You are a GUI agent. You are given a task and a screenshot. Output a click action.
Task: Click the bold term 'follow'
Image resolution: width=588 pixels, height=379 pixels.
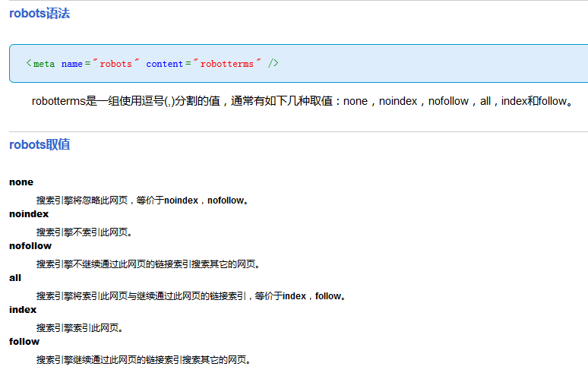24,342
